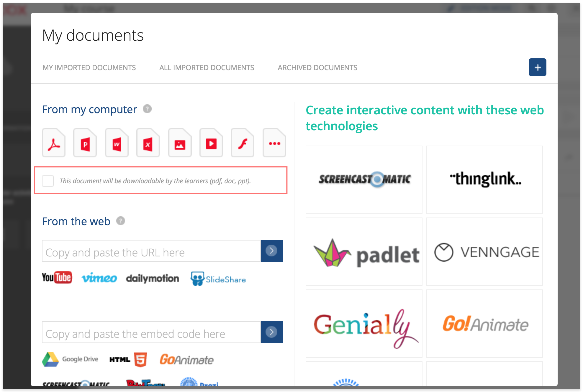The image size is (583, 392).
Task: Select the Genially technology tile
Action: pyautogui.click(x=364, y=324)
